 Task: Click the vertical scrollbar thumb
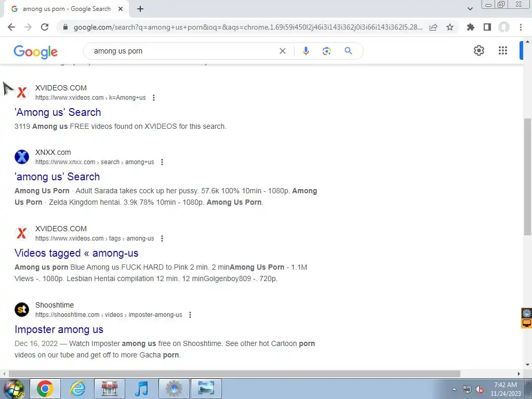(x=527, y=177)
